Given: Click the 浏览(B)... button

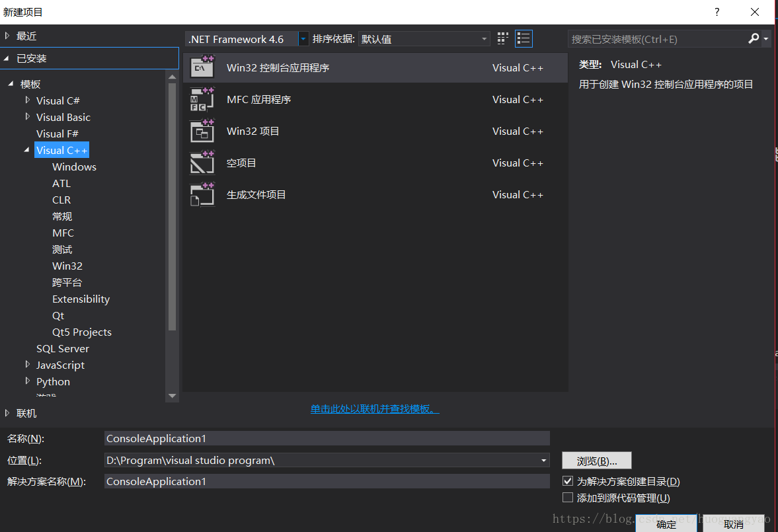Looking at the screenshot, I should 596,461.
